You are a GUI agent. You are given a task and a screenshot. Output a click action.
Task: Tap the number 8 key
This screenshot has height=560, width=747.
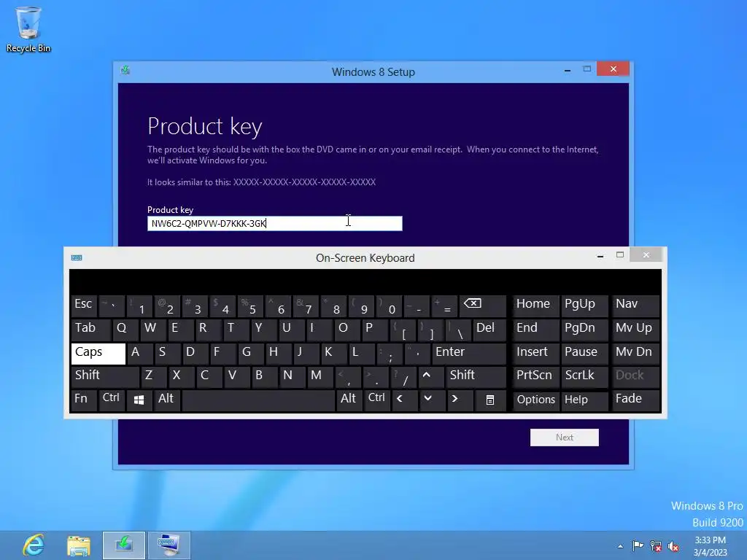[x=333, y=306]
